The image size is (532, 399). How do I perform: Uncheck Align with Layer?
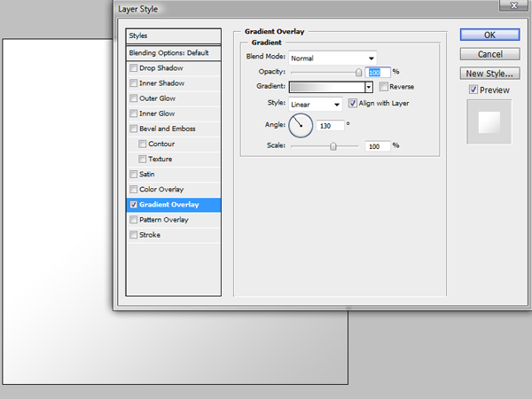pos(353,103)
